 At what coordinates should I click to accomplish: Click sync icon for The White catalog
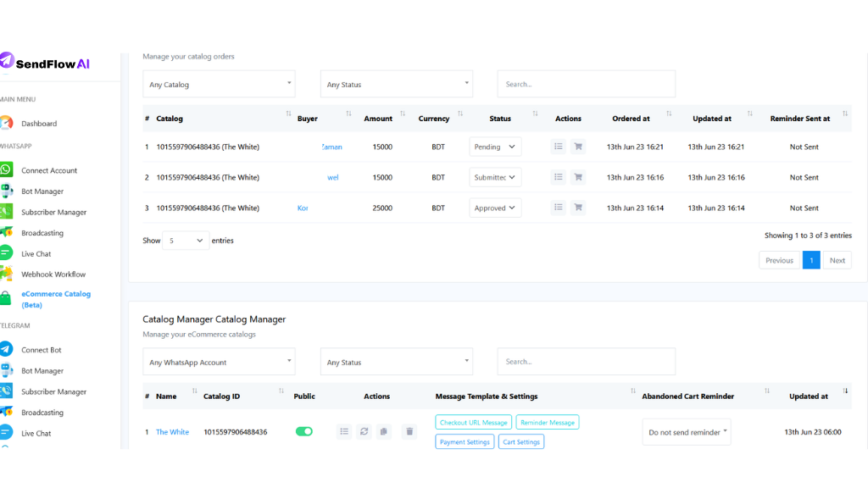pyautogui.click(x=364, y=431)
